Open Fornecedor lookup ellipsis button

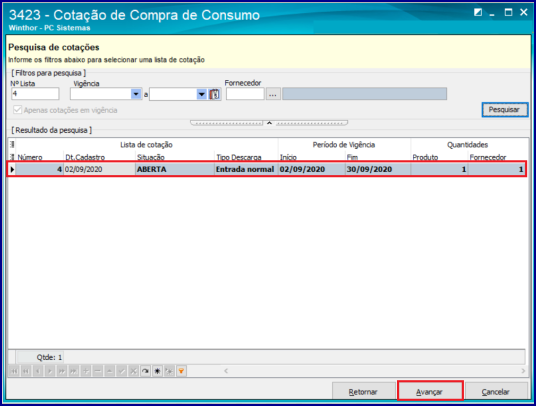[x=273, y=94]
